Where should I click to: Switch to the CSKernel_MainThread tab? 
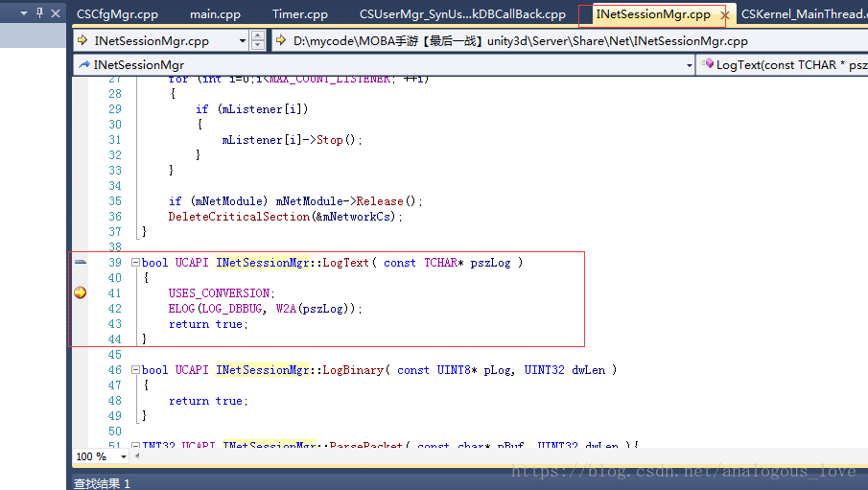804,13
